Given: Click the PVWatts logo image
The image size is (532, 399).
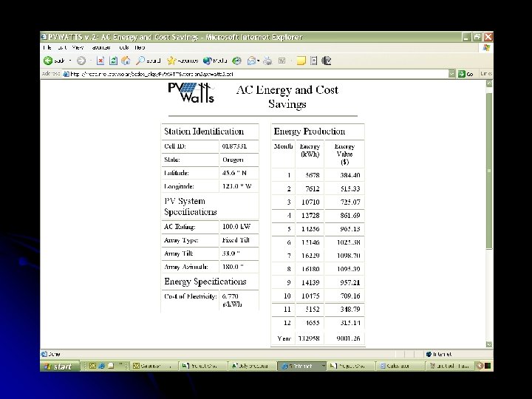Looking at the screenshot, I should tap(191, 92).
